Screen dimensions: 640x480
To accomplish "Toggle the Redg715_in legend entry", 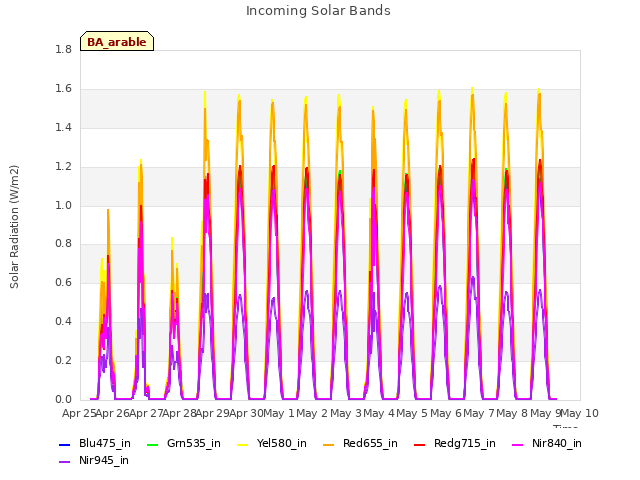I will 455,443.
